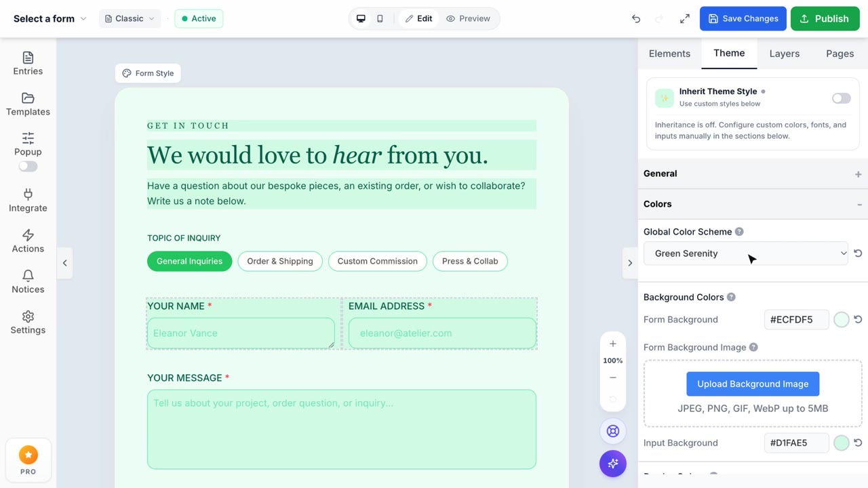Image resolution: width=868 pixels, height=488 pixels.
Task: Undo the last change
Action: (636, 18)
